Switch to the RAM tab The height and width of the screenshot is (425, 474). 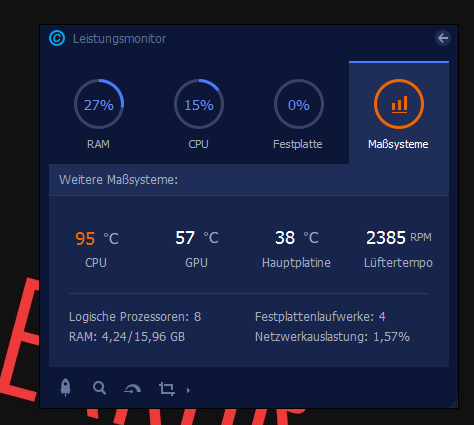point(99,113)
